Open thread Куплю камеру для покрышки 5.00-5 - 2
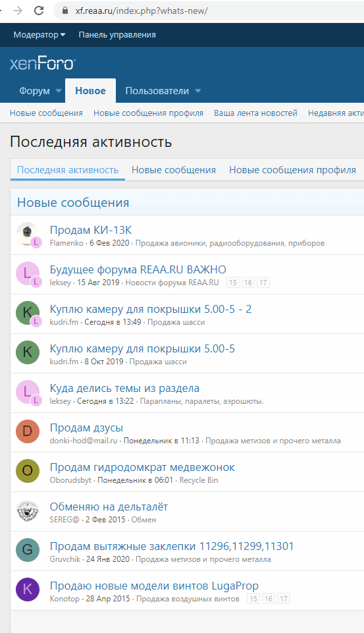 (151, 309)
